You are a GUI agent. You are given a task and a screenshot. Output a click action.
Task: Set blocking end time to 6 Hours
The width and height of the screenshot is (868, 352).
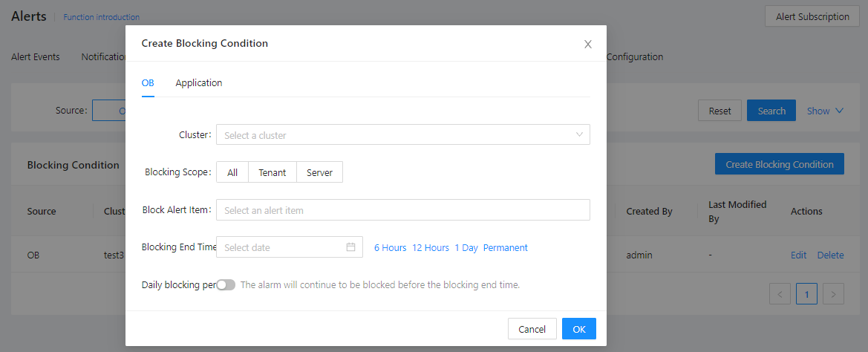(390, 247)
